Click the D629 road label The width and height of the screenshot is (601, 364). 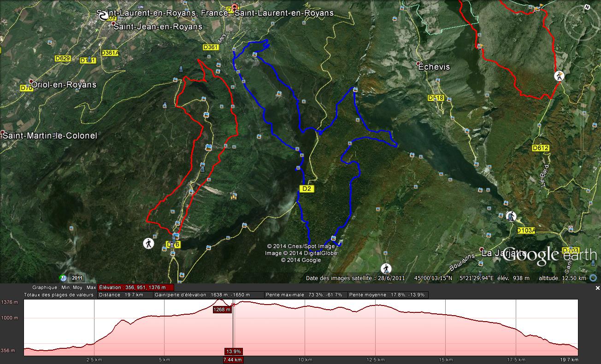click(62, 59)
